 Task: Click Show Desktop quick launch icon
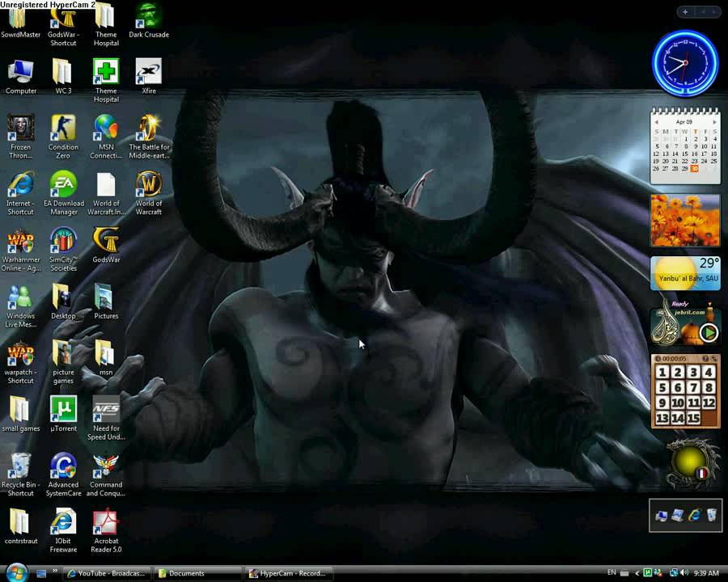(41, 574)
